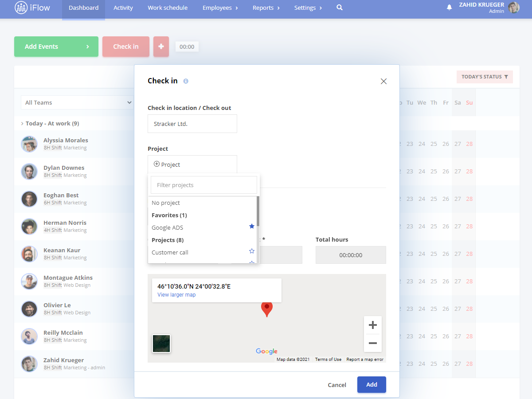
Task: Click the info icon beside Check in title
Action: 186,81
